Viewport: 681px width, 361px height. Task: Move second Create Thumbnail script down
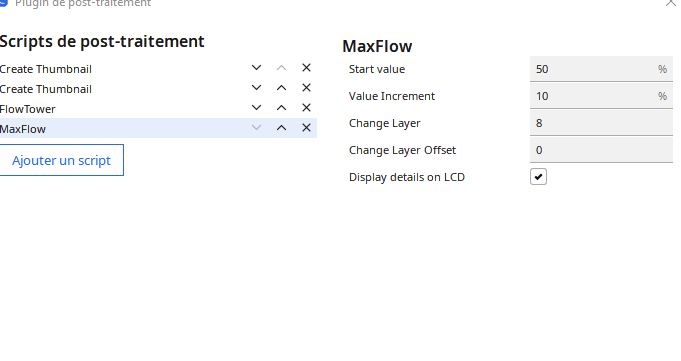click(256, 88)
